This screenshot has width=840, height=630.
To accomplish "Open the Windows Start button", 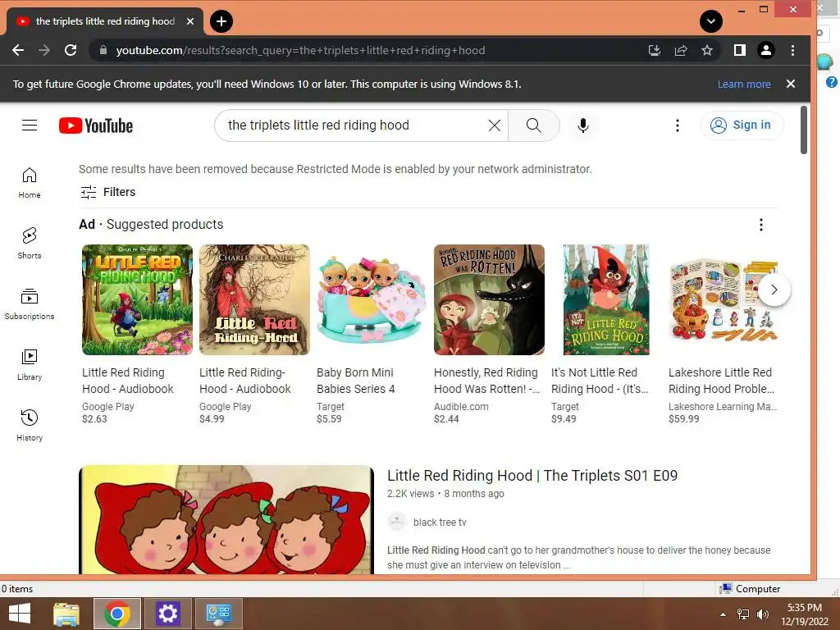I will pyautogui.click(x=20, y=614).
